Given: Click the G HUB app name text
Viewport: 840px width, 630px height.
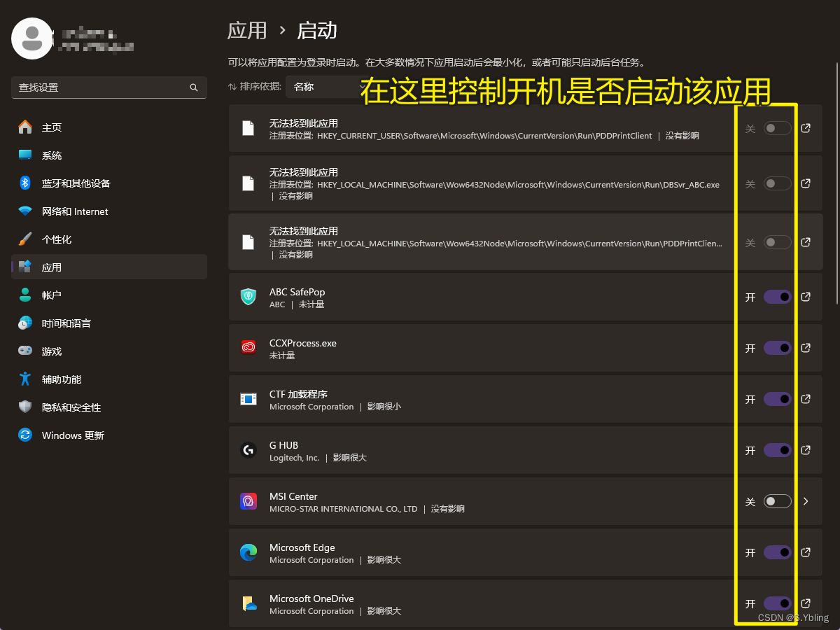Looking at the screenshot, I should pyautogui.click(x=283, y=445).
